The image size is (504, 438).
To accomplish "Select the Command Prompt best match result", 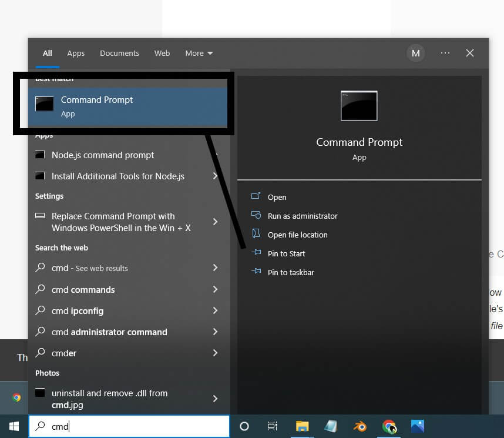I will (127, 106).
